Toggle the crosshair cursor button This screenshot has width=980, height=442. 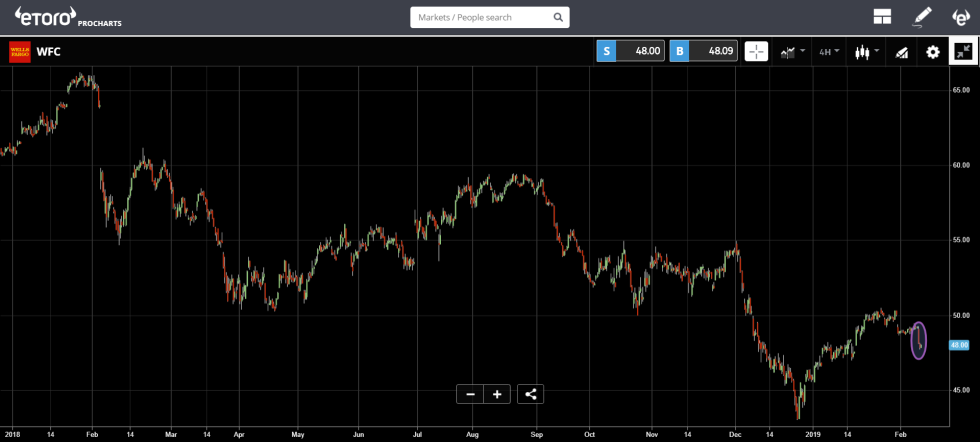756,51
